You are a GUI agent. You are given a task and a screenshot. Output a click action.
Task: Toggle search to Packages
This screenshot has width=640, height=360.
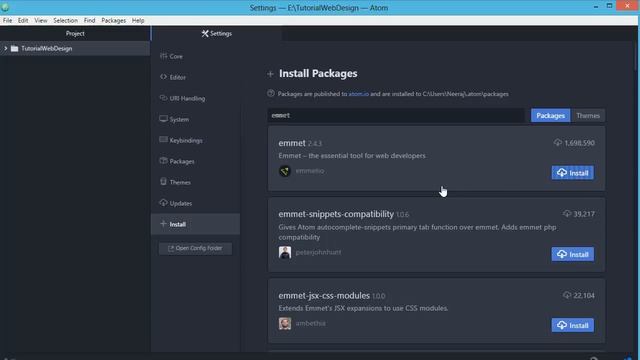(x=550, y=116)
